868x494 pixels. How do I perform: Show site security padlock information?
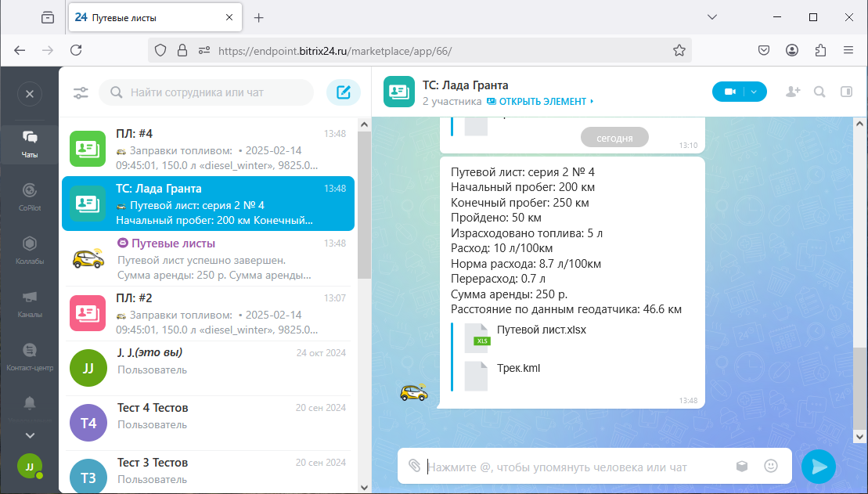click(x=182, y=50)
